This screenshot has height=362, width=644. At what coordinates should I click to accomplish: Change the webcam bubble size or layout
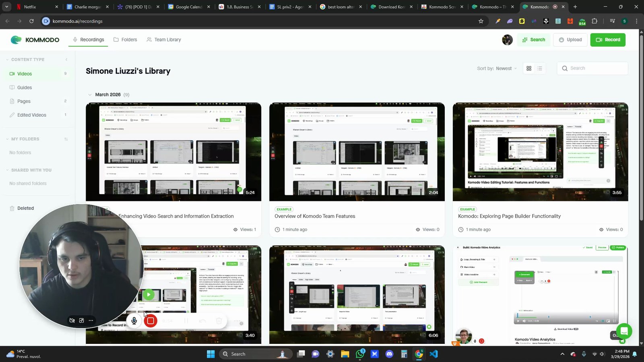click(x=82, y=321)
